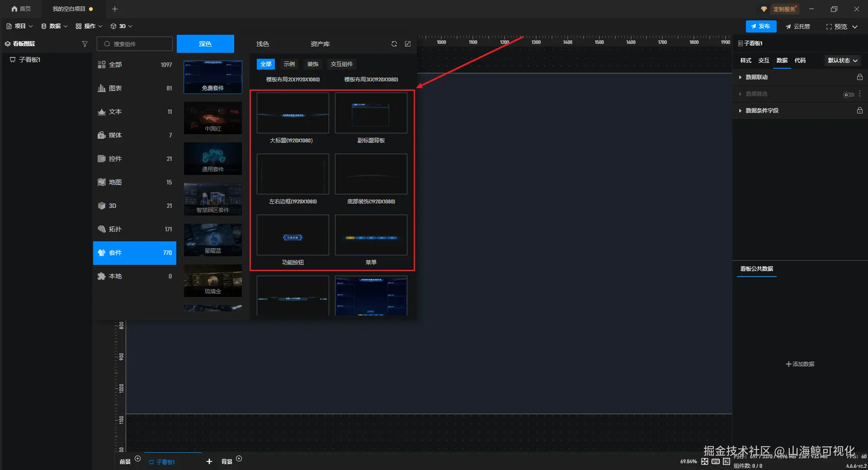Click the keyboard shortcuts icon
This screenshot has width=868, height=470.
tap(716, 461)
